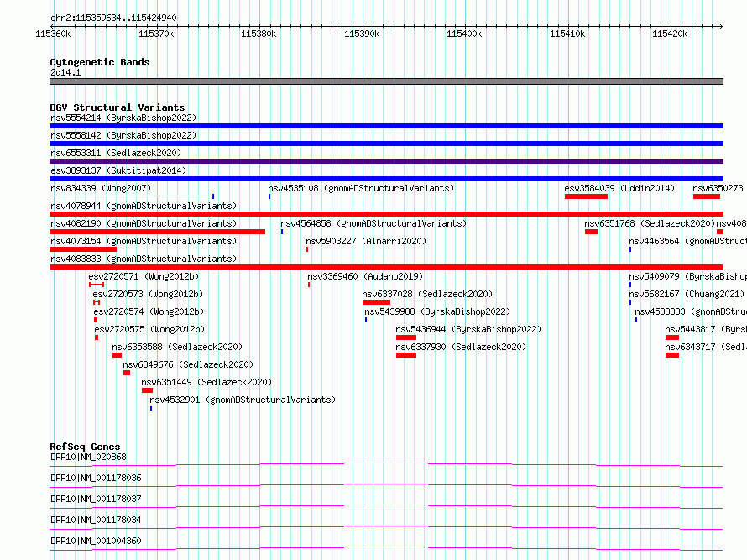Click esv2720574 (Wong2012b) variant label

(x=149, y=311)
